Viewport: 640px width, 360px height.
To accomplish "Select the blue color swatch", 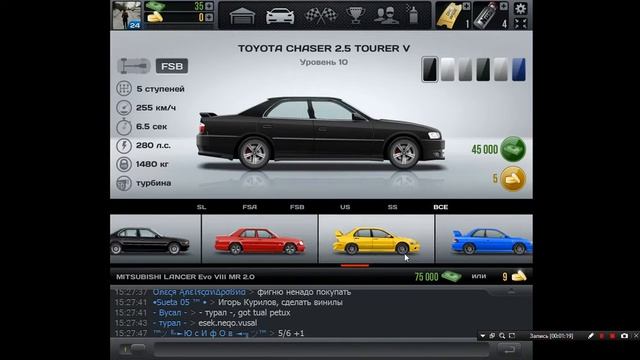I will click(x=519, y=69).
